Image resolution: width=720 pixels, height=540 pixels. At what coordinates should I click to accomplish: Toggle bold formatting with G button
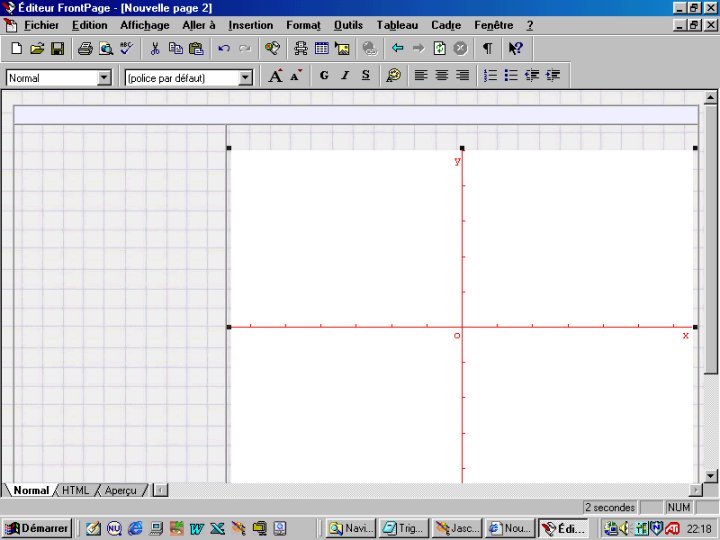coord(324,76)
